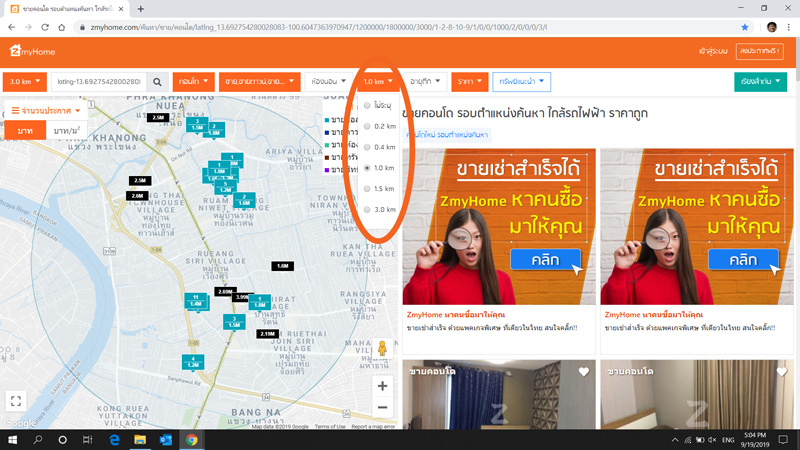Bookmark this page with the star icon
The image size is (800, 450).
744,27
